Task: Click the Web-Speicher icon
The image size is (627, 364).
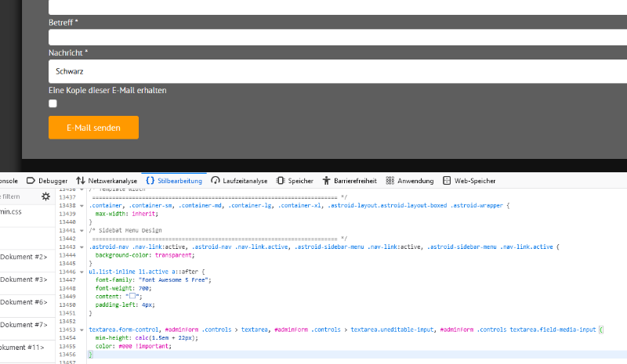Action: 447,181
